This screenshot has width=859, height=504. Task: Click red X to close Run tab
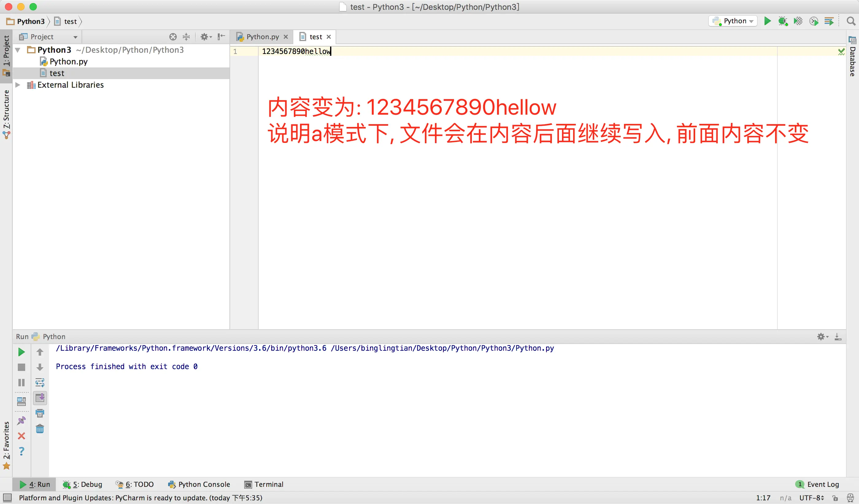[x=21, y=436]
